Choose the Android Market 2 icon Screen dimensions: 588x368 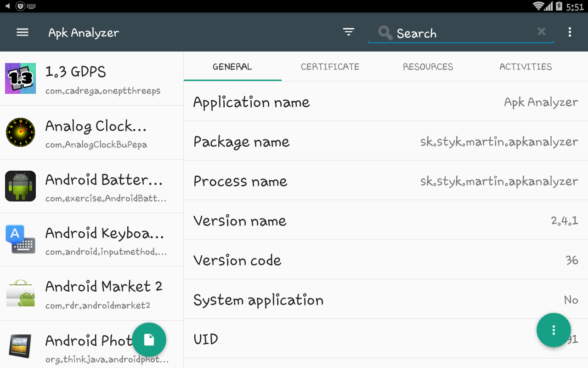point(20,293)
